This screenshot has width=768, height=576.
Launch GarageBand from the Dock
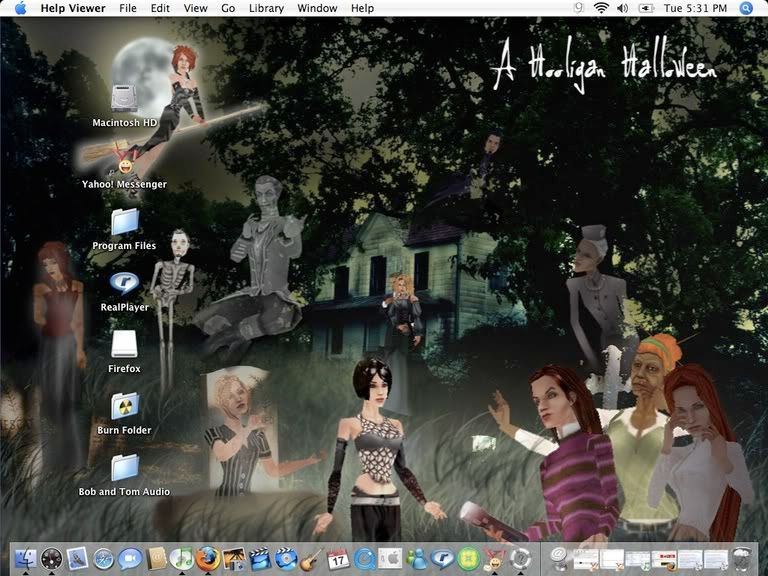(x=312, y=559)
